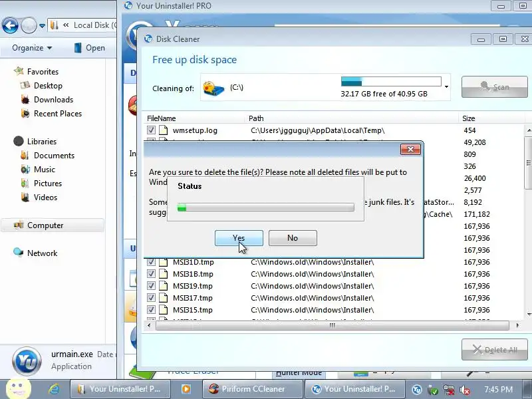
Task: Select the wmsetup.log file name
Action: click(195, 130)
